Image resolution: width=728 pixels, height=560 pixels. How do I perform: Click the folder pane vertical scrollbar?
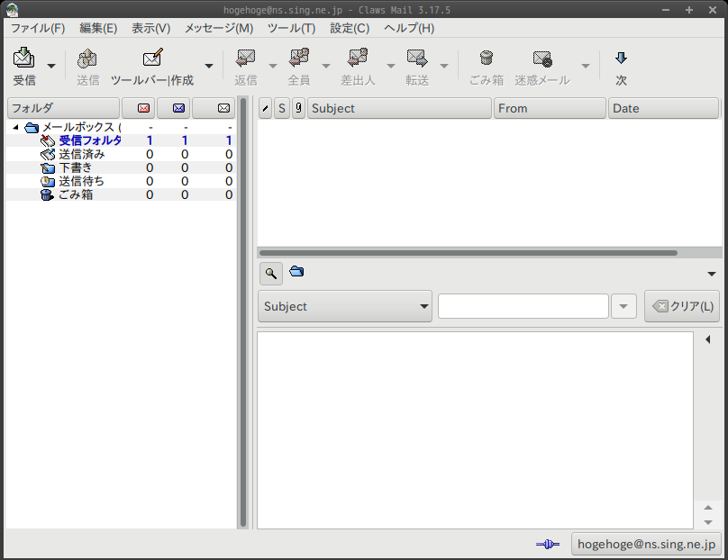tap(243, 312)
